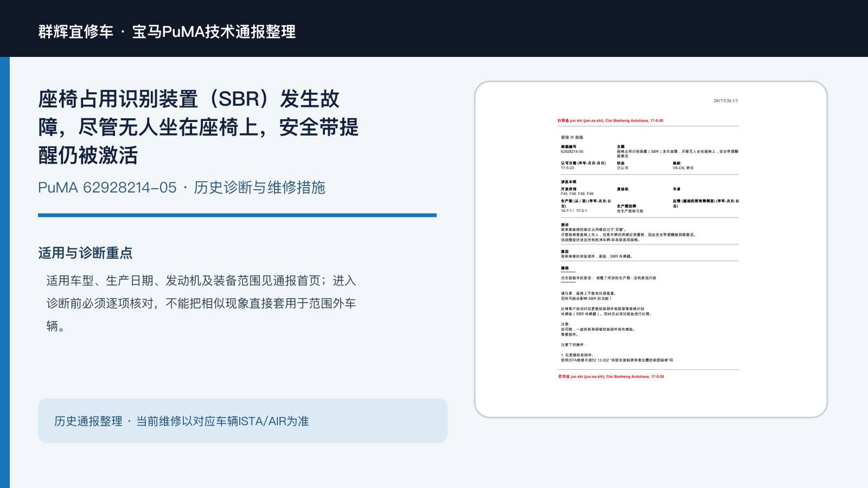Select the 措施编号 62928214-05 field in document
Viewport: 868px width, 488px height.
pyautogui.click(x=572, y=149)
